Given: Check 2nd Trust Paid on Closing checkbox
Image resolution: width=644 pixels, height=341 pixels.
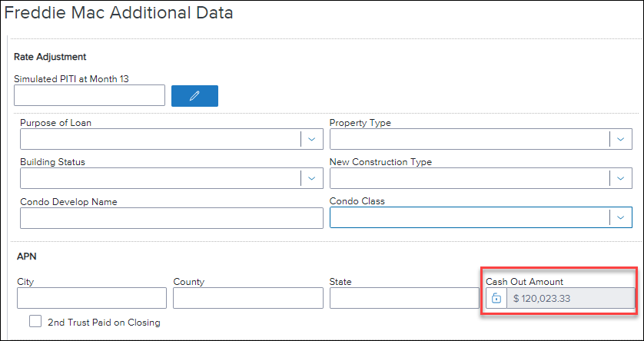Looking at the screenshot, I should 35,321.
